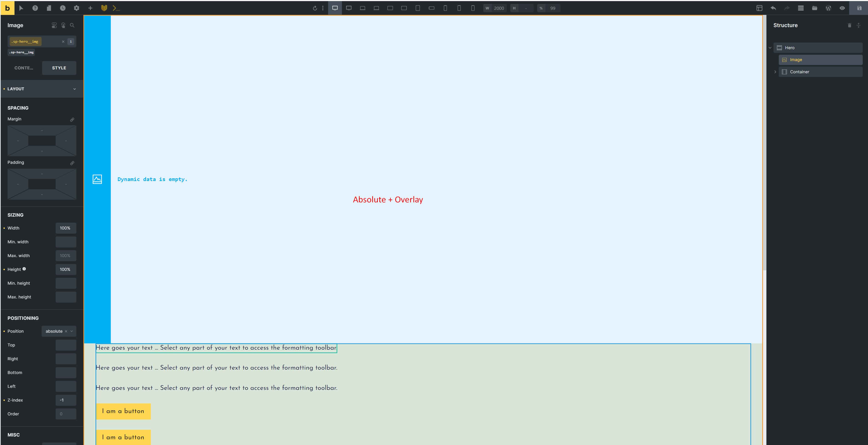
Task: Click the Height field showing 100%
Action: 66,270
